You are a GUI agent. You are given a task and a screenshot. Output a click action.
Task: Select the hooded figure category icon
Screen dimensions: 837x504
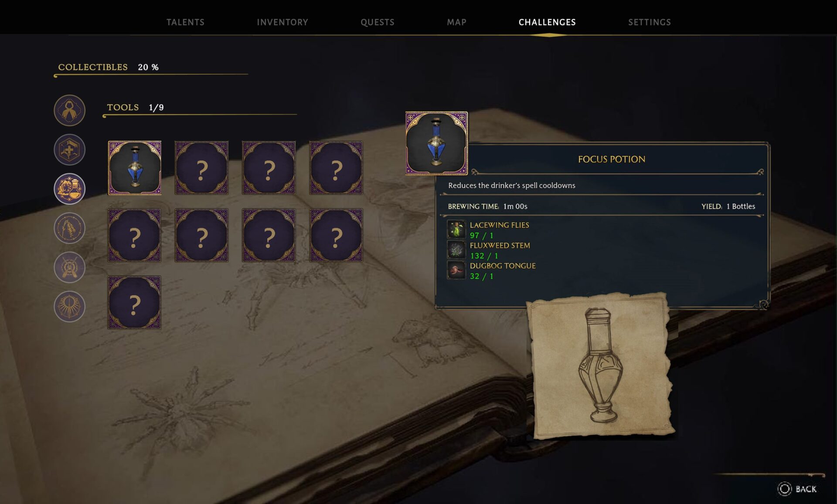tap(69, 110)
